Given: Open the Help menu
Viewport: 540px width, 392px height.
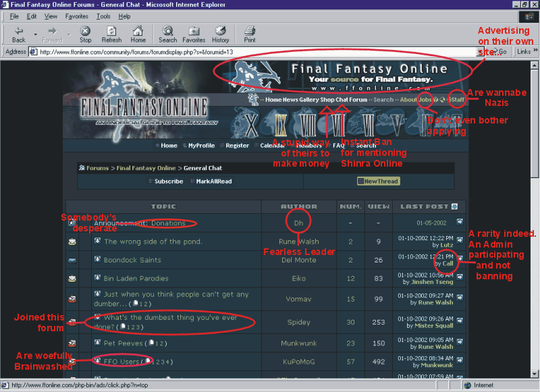Looking at the screenshot, I should 124,16.
